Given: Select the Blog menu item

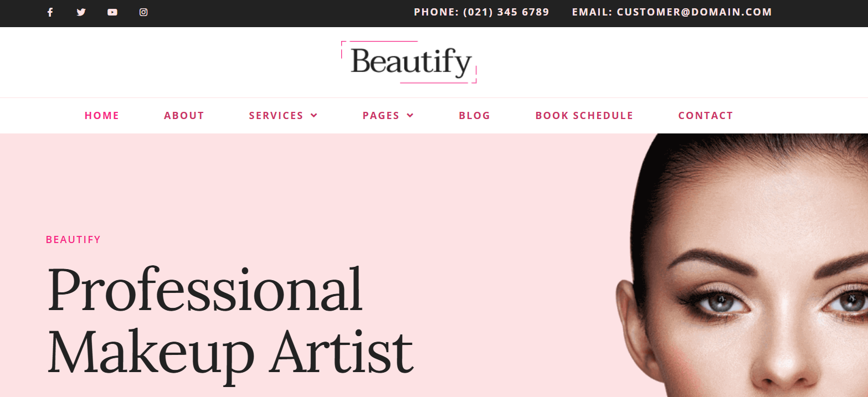Looking at the screenshot, I should point(475,116).
